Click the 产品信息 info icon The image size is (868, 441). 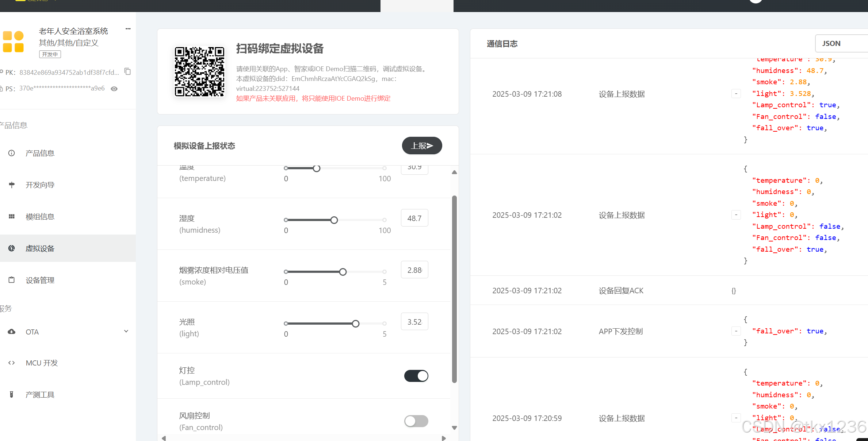(x=12, y=153)
